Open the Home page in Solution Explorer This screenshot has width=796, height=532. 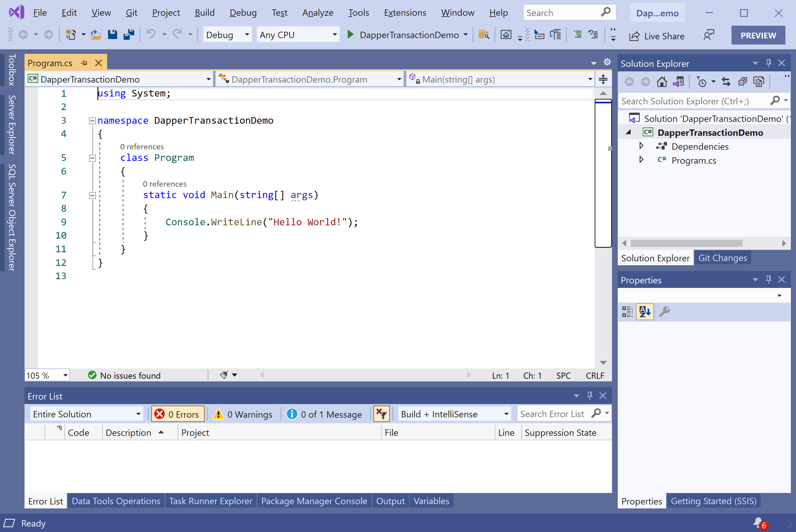[662, 81]
